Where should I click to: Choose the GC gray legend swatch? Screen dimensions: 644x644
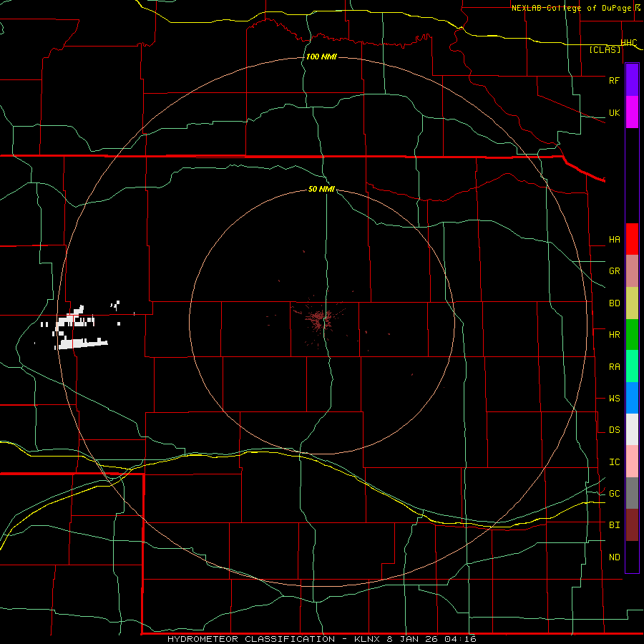(632, 493)
